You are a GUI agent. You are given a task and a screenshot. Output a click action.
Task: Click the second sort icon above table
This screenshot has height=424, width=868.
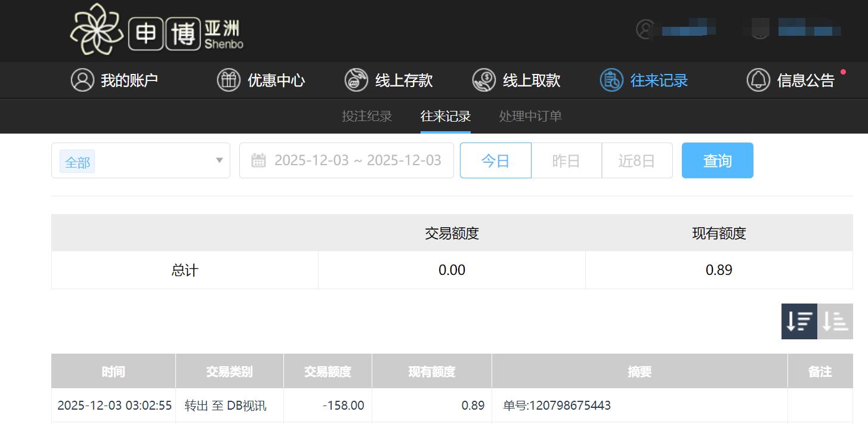(835, 321)
